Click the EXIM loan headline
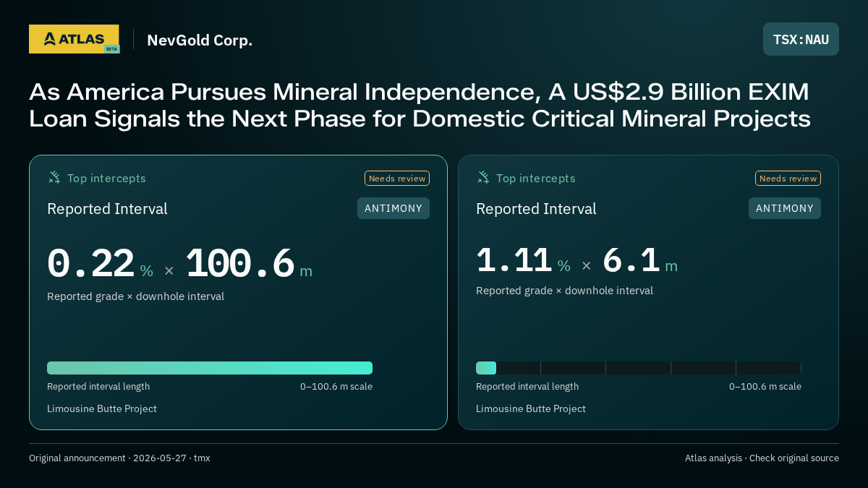Viewport: 868px width, 488px height. 420,105
